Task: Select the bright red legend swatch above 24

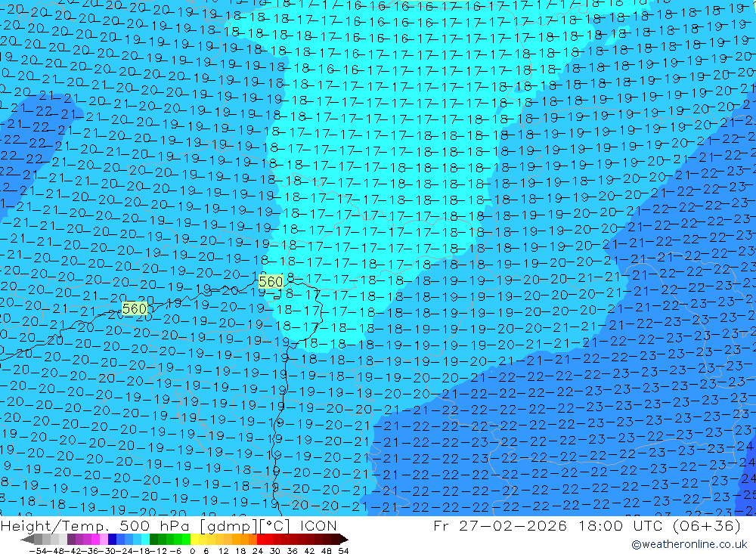Action: [261, 540]
